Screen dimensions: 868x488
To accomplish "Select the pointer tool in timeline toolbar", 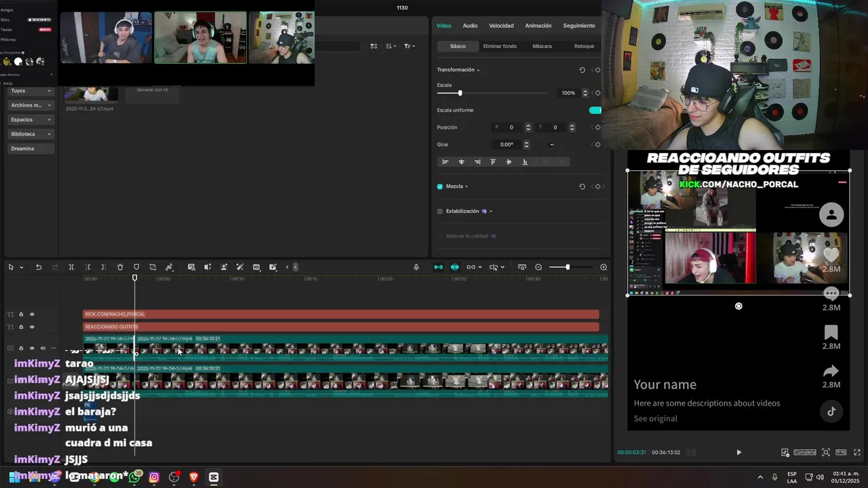I will [x=11, y=267].
